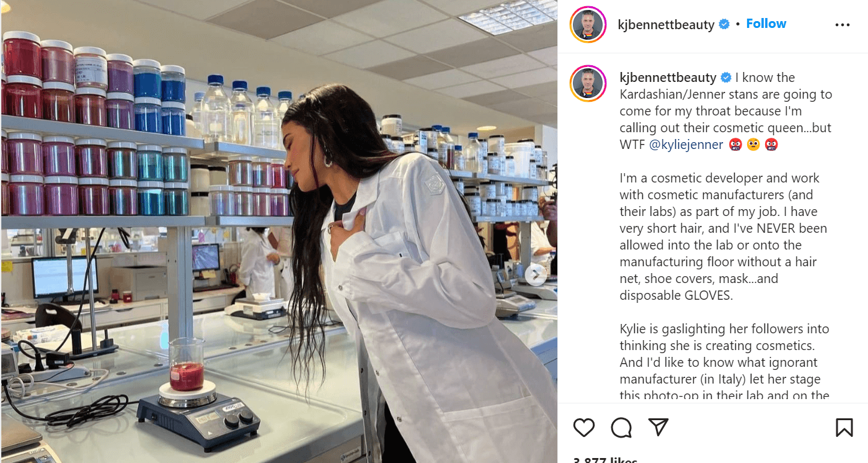Click the verified badge in the post header
The image size is (868, 463).
click(724, 25)
